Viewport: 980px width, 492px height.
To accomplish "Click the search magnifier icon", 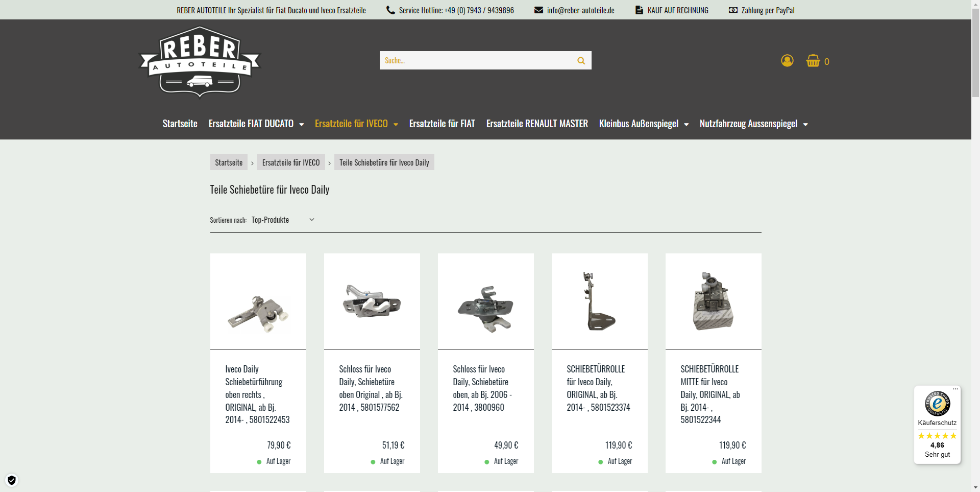I will [x=581, y=60].
